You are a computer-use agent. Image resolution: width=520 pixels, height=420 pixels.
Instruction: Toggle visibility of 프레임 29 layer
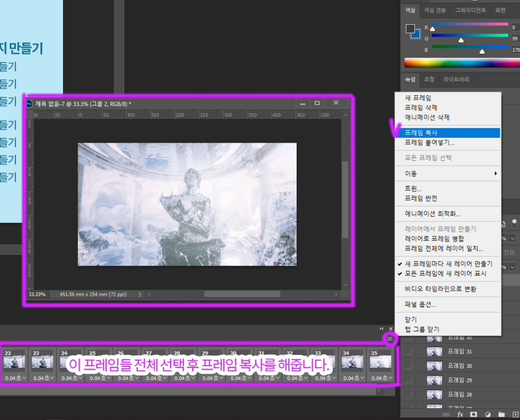point(408,380)
